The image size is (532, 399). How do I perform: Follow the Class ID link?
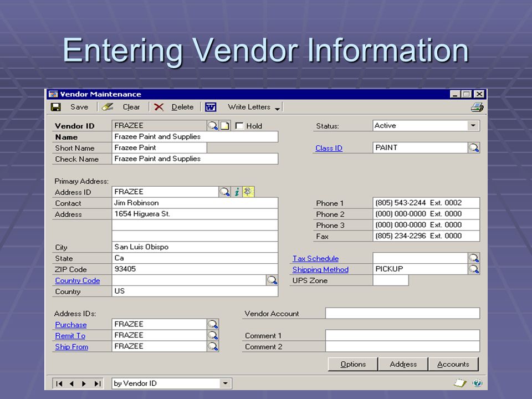(329, 149)
